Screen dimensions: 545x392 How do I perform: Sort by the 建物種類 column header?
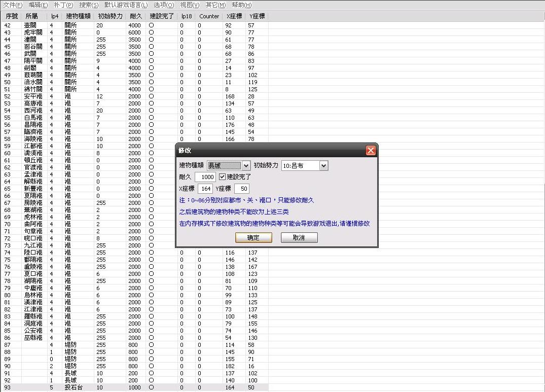(x=78, y=16)
